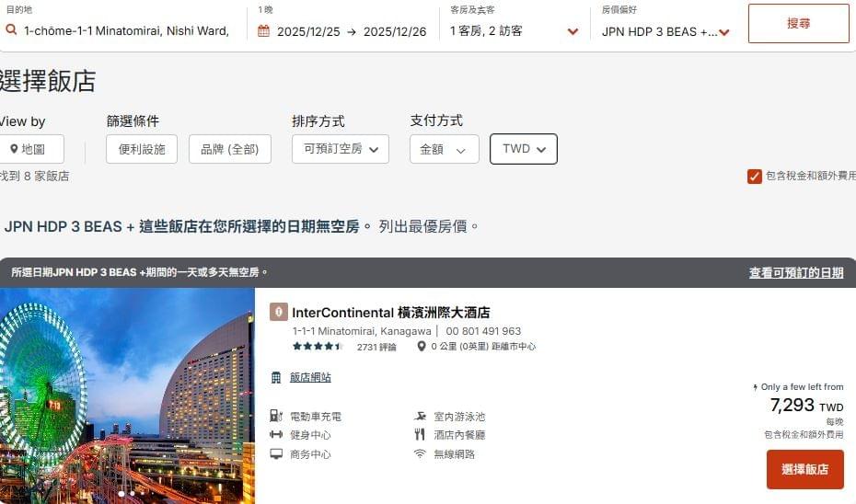Open the 金額 payment method dropdown

445,149
